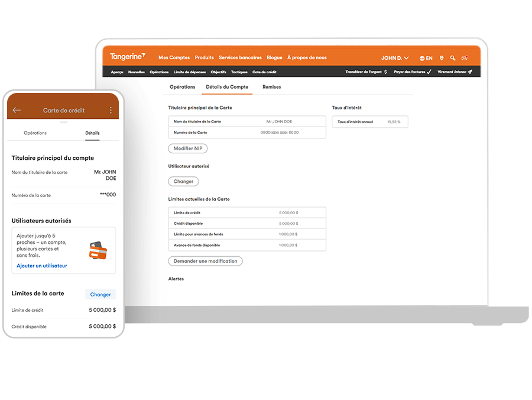Open the three-dot menu on Carte de crédit

111,111
